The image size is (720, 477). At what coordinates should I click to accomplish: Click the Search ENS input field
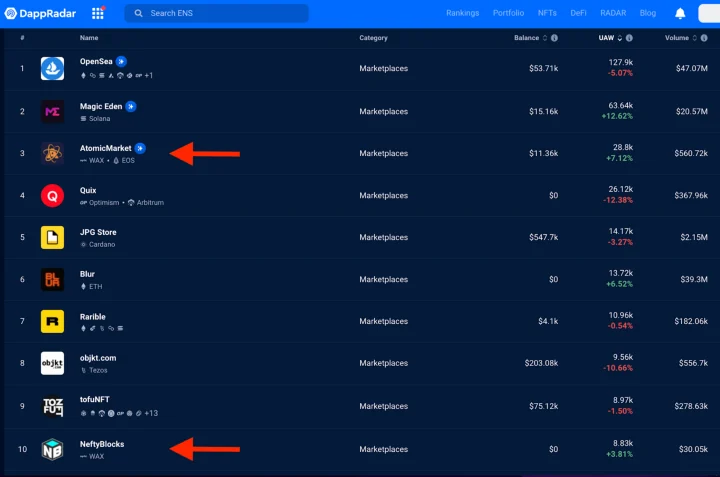tap(220, 13)
